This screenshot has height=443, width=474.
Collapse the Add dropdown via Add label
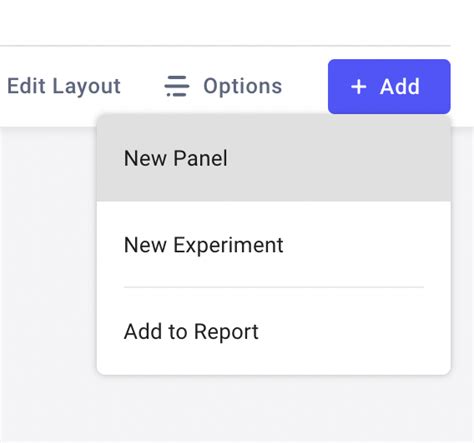pyautogui.click(x=400, y=87)
